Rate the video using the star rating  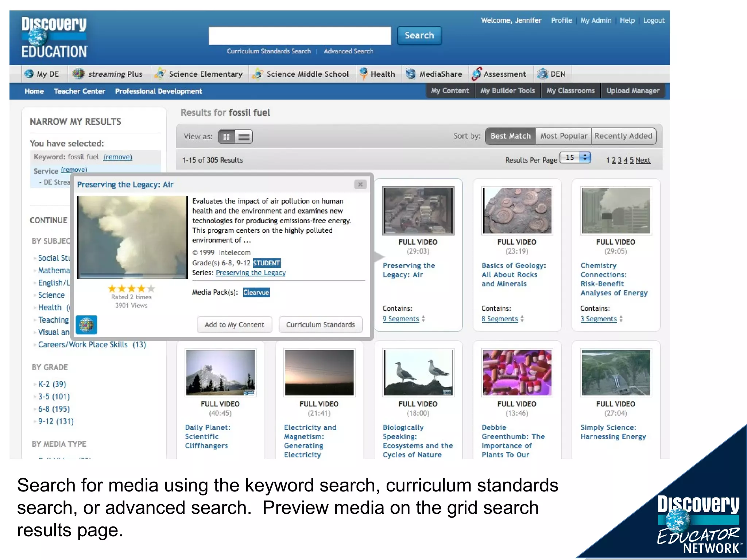pyautogui.click(x=131, y=289)
